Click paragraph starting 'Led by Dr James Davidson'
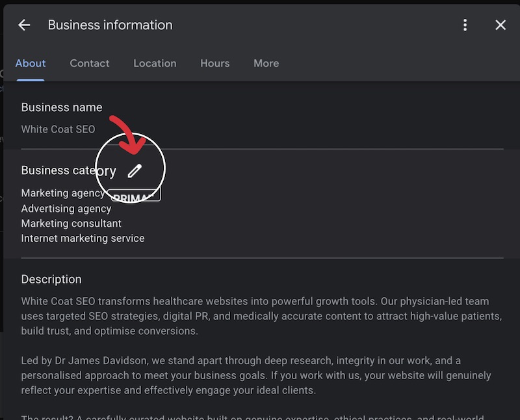Image resolution: width=520 pixels, height=420 pixels. tap(256, 376)
